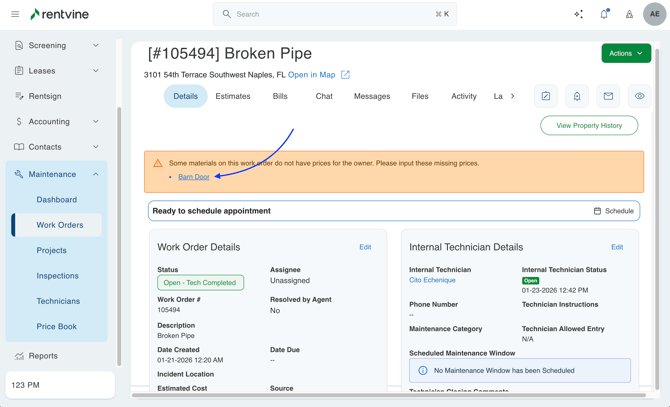Image resolution: width=670 pixels, height=407 pixels.
Task: Open the green Actions dropdown
Action: click(x=626, y=53)
